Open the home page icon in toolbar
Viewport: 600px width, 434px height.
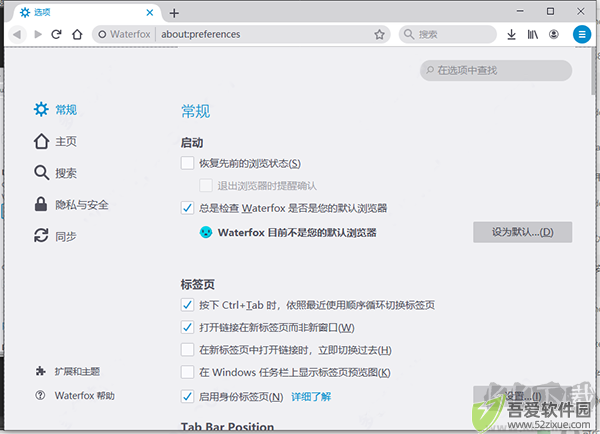(77, 34)
